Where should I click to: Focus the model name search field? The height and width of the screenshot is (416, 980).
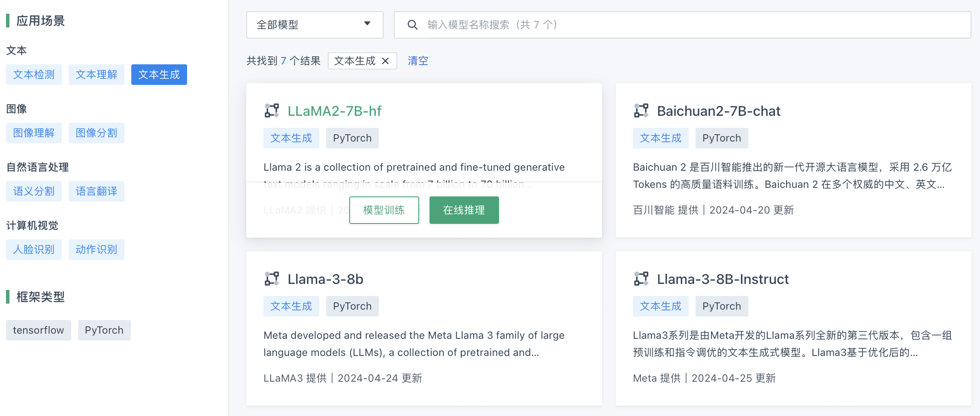coord(687,25)
